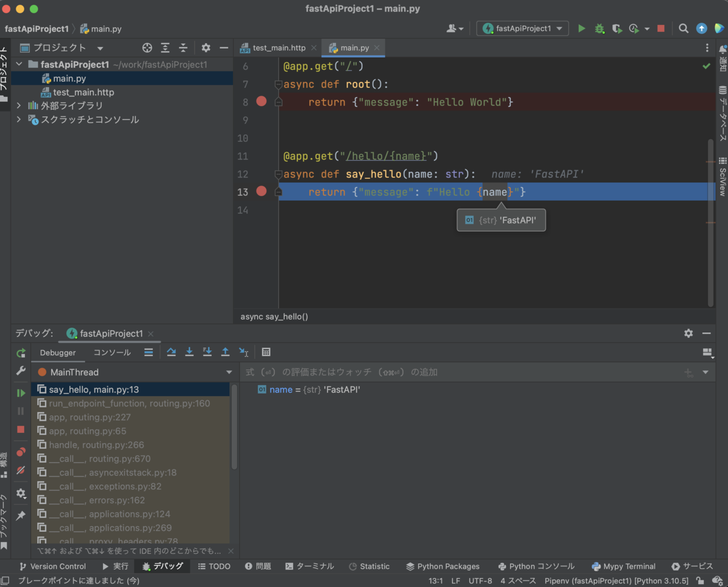Click the watch expression input field

(x=461, y=372)
